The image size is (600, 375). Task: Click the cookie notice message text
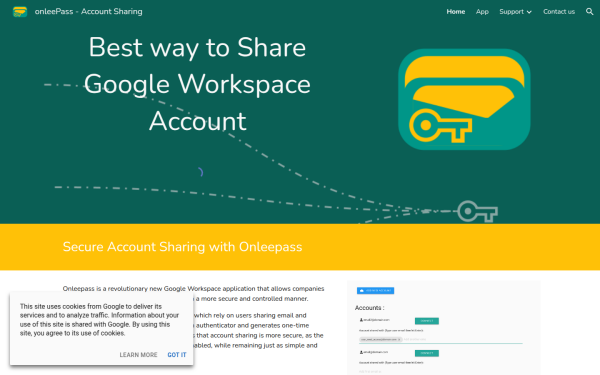(99, 320)
